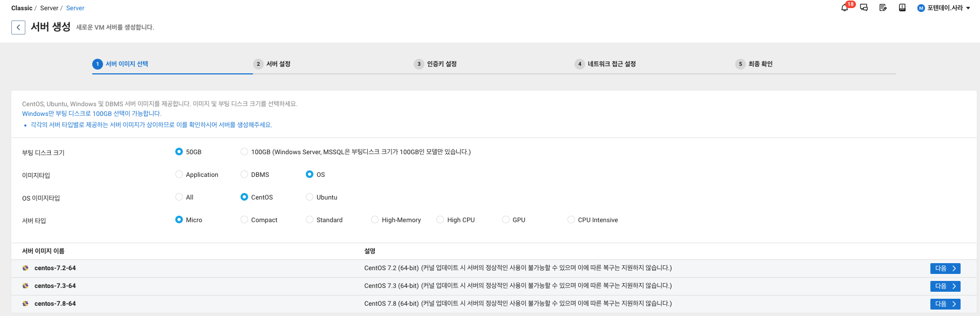
Task: Select High-Memory server type
Action: coord(375,219)
